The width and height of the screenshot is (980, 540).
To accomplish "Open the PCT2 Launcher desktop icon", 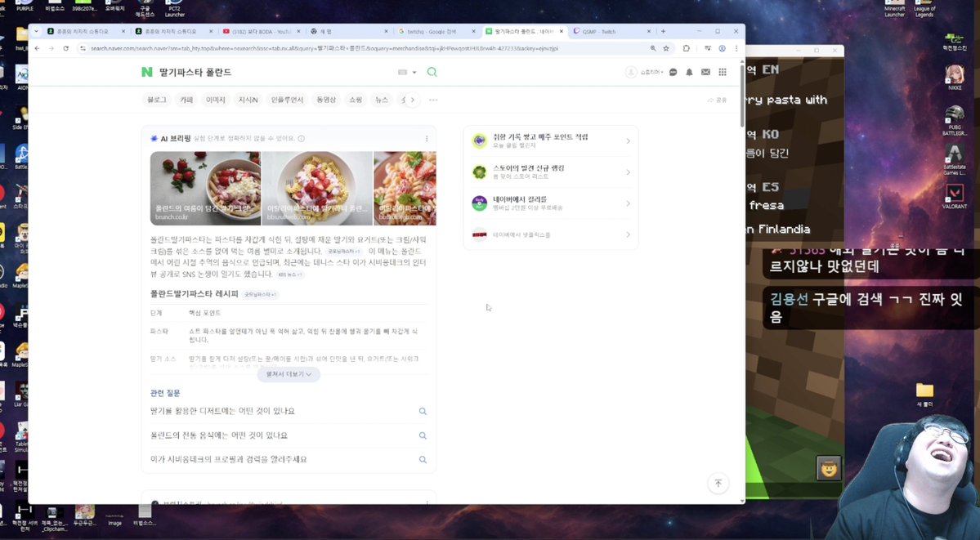I will (174, 9).
